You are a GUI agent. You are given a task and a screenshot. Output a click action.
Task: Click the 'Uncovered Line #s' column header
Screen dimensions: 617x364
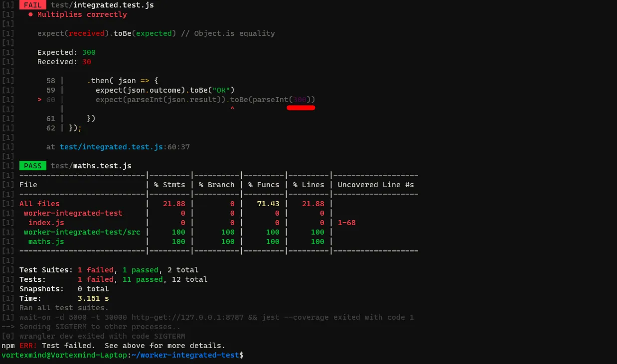376,185
